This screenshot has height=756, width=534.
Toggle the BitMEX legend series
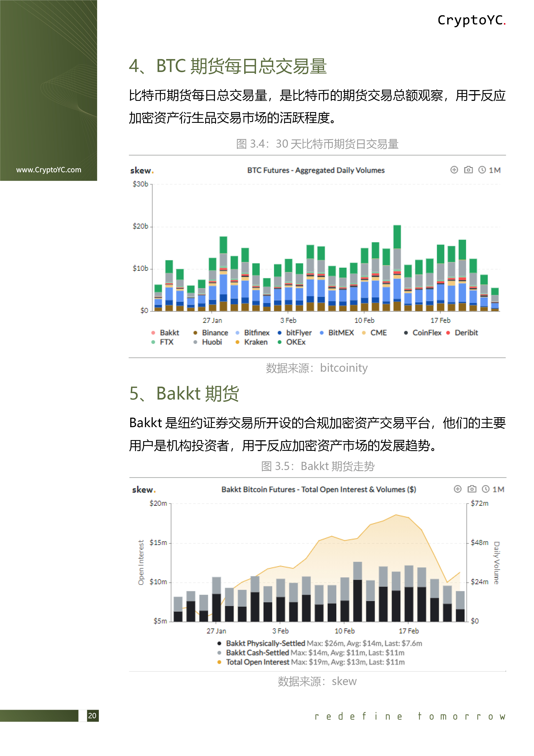pos(337,333)
